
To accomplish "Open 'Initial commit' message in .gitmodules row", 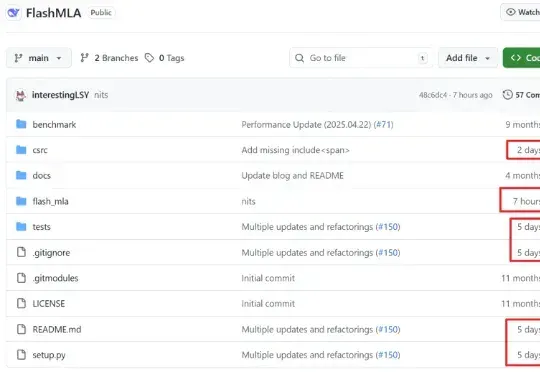I will point(268,278).
